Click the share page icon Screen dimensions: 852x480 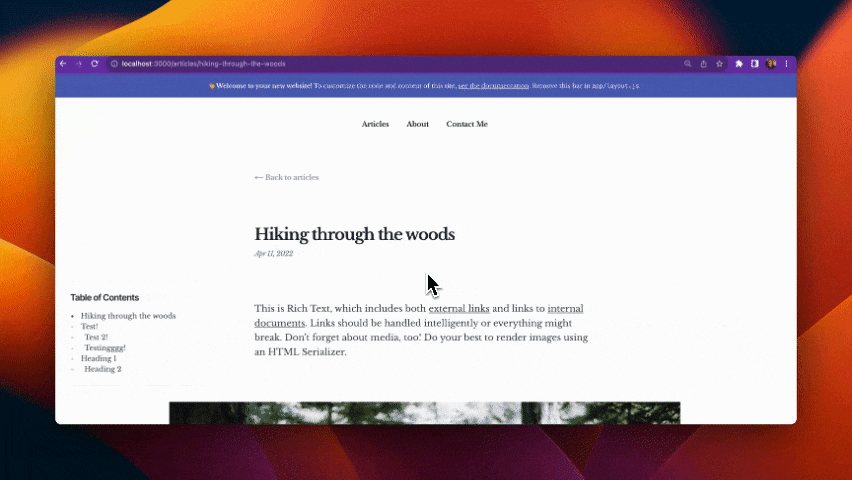pos(703,64)
